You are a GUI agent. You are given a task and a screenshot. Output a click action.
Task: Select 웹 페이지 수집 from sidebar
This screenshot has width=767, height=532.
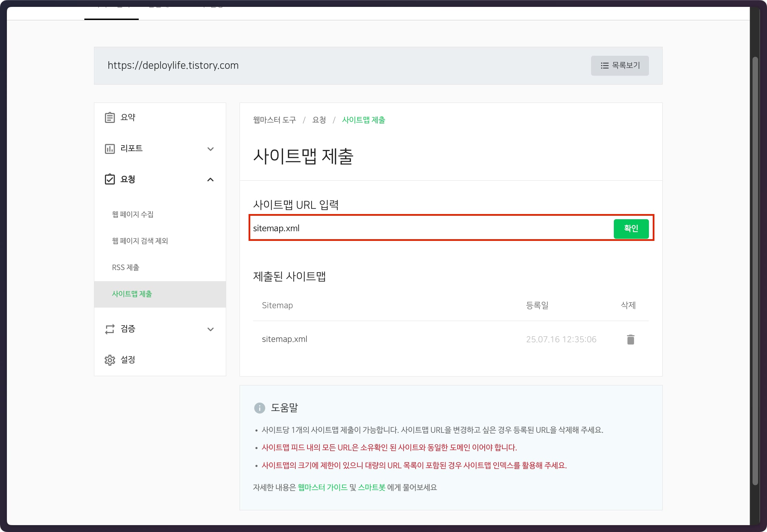[x=133, y=214]
